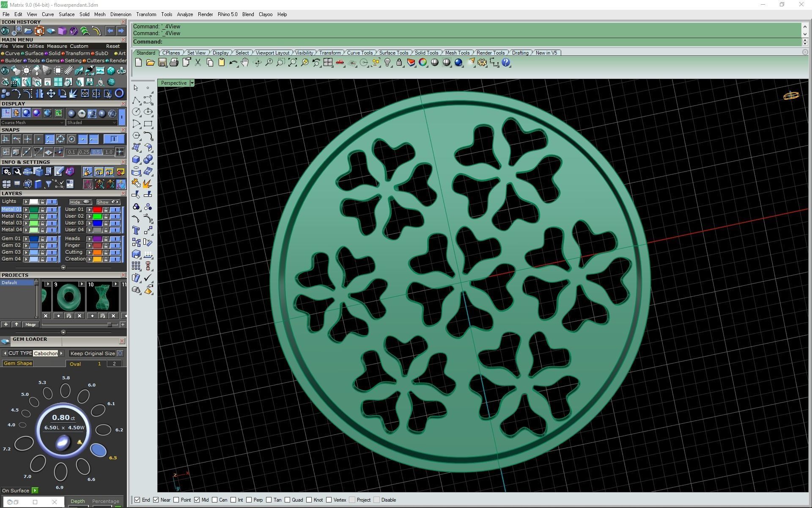Toggle the End object snap checkbox
The height and width of the screenshot is (508, 812).
(x=137, y=500)
